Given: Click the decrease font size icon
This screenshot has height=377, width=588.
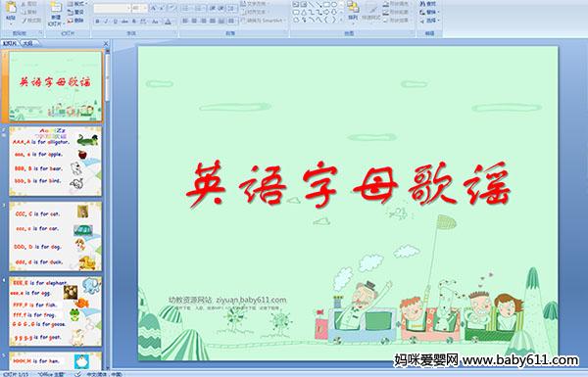Looking at the screenshot, I should tap(162, 8).
